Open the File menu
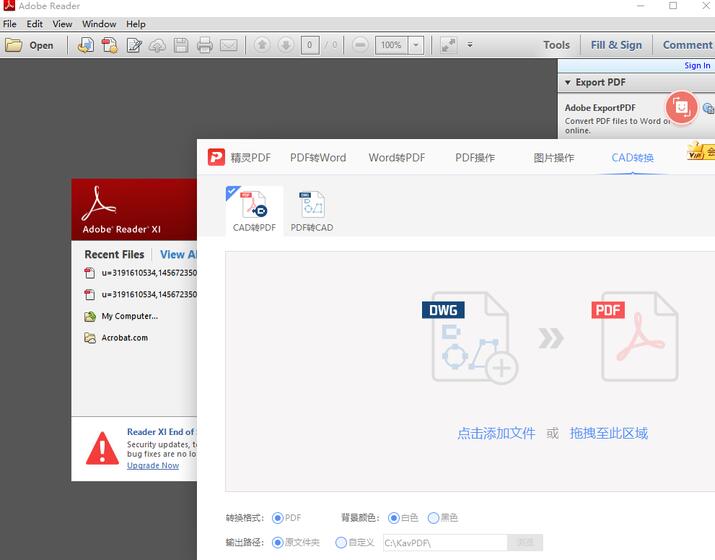This screenshot has width=715, height=560. click(10, 24)
